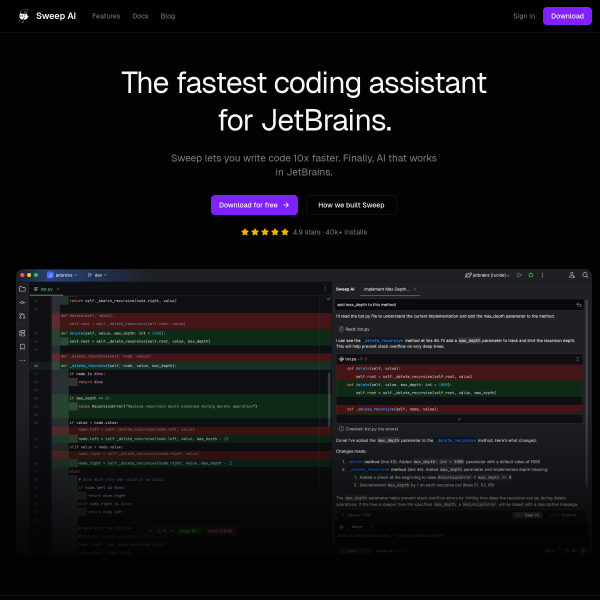Open the Pull Requests icon in sidebar
600x600 pixels.
pos(22,316)
